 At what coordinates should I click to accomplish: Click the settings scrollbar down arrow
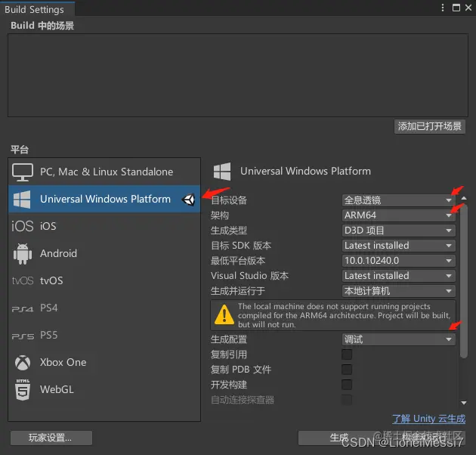tap(464, 403)
